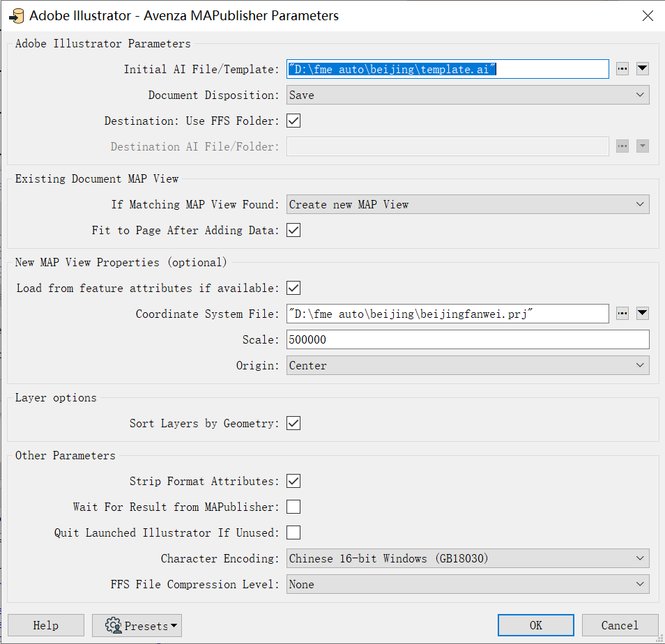
Task: Open arrow menu beside Coordinate System File
Action: [x=643, y=314]
